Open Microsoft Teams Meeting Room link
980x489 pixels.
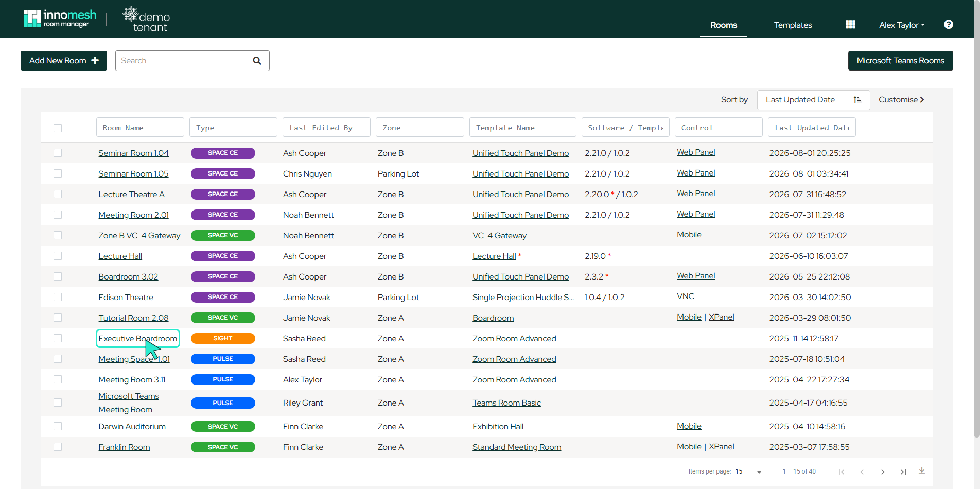(x=129, y=403)
